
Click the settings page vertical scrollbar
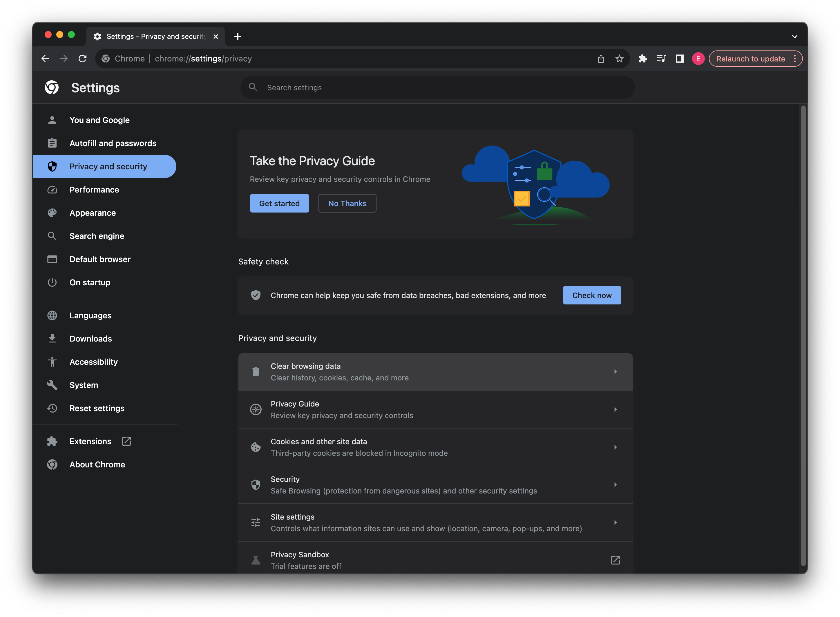pos(803,335)
